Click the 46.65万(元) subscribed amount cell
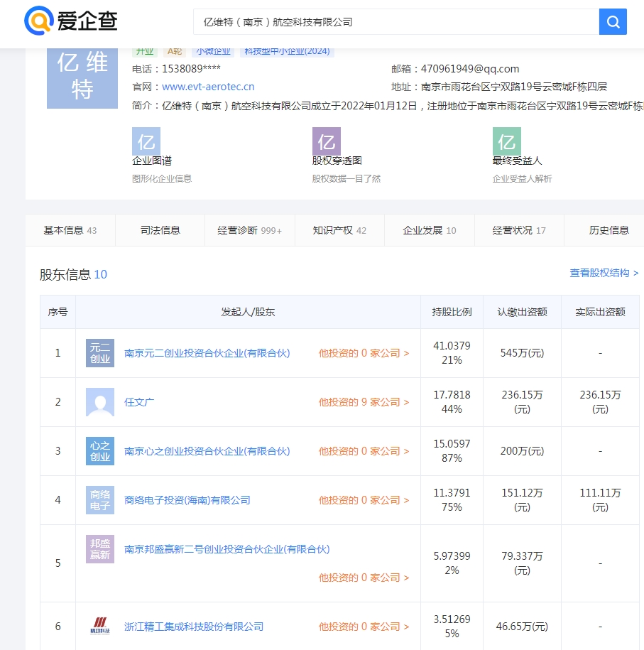644x650 pixels. (x=522, y=626)
